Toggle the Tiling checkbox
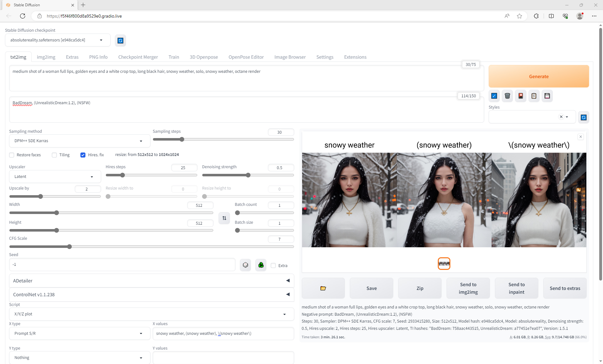603x364 pixels. coord(54,155)
